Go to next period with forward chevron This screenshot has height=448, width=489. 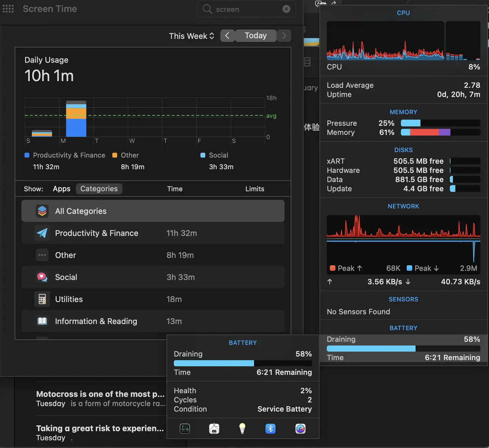point(284,36)
